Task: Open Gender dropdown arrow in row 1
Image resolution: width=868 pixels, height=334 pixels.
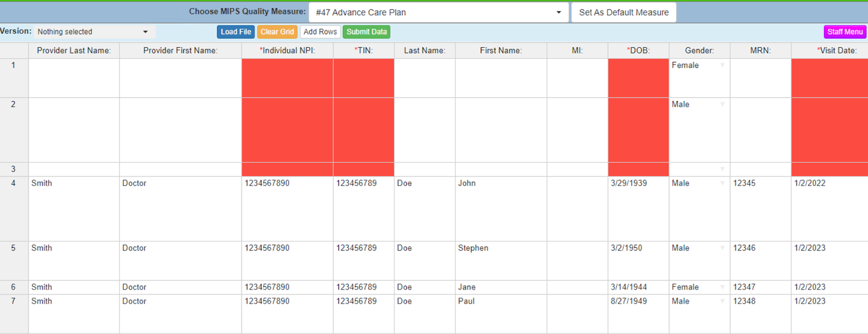Action: point(722,65)
